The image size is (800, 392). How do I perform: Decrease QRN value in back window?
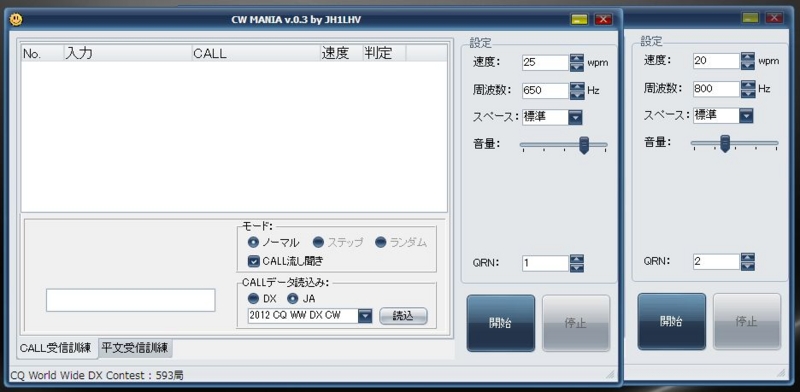748,266
